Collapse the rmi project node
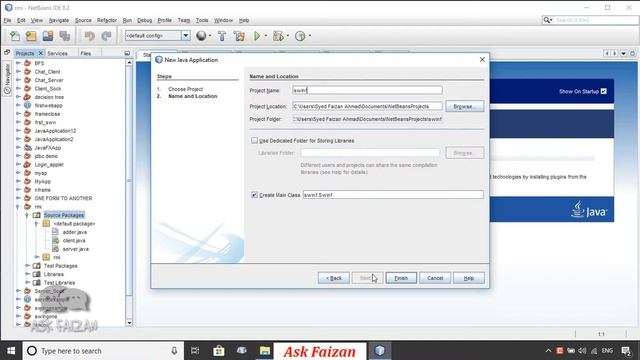 (x=18, y=207)
